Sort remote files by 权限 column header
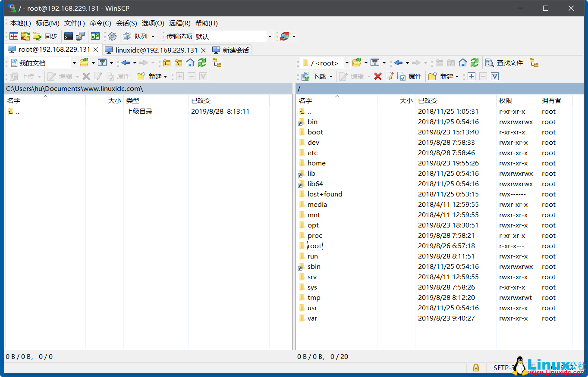The height and width of the screenshot is (377, 588). pyautogui.click(x=517, y=100)
